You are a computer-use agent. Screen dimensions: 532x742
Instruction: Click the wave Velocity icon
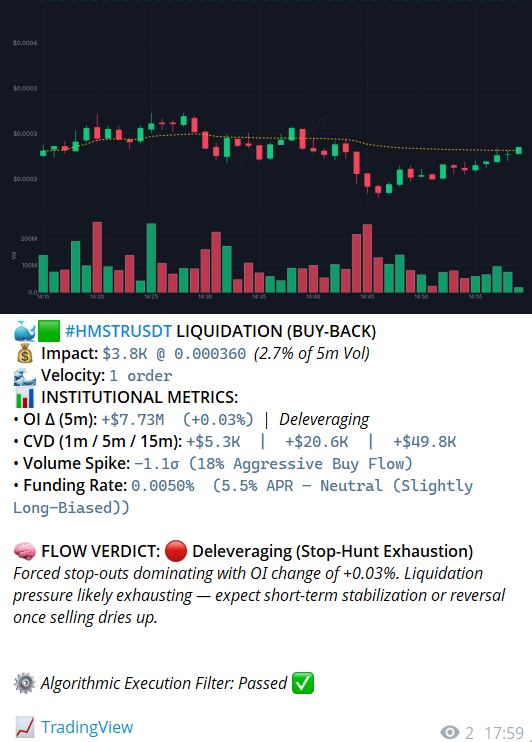click(25, 376)
